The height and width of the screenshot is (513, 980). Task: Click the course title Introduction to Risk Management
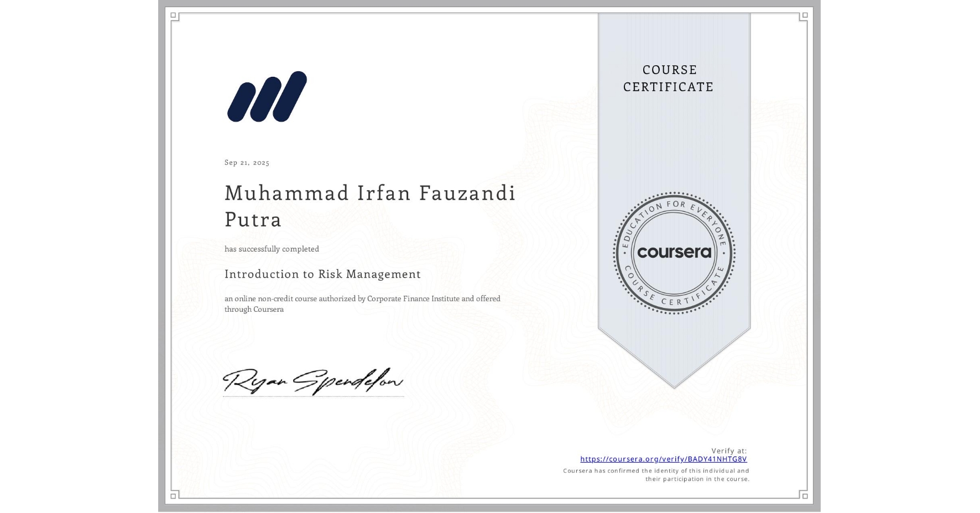point(322,274)
